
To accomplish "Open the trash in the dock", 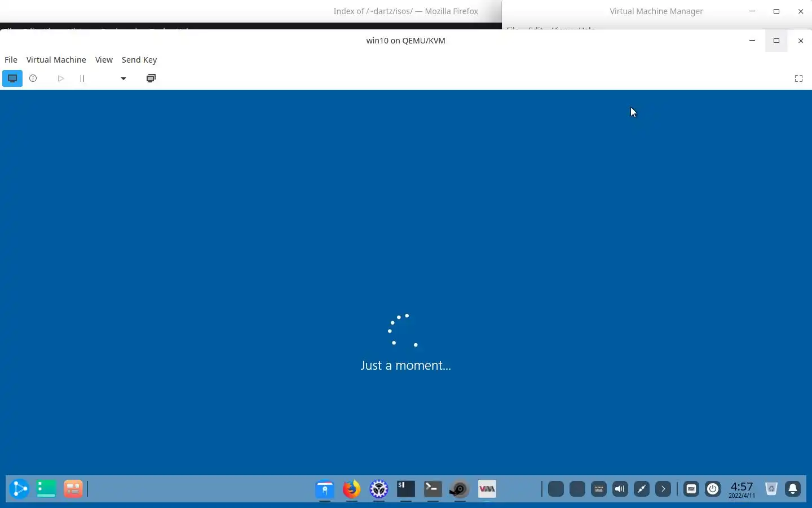I will point(771,489).
